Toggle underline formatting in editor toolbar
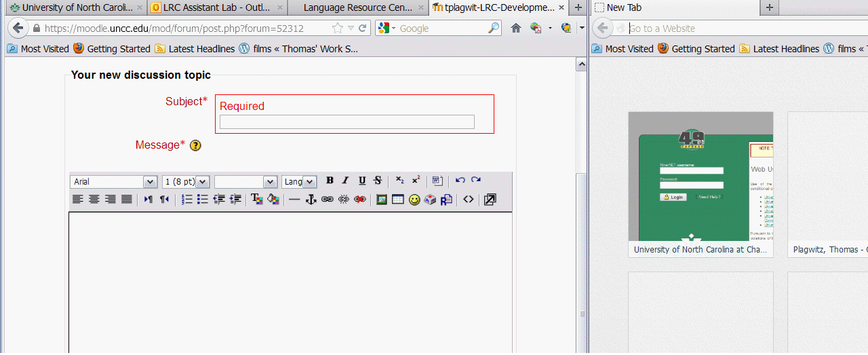This screenshot has height=355, width=868. point(362,181)
